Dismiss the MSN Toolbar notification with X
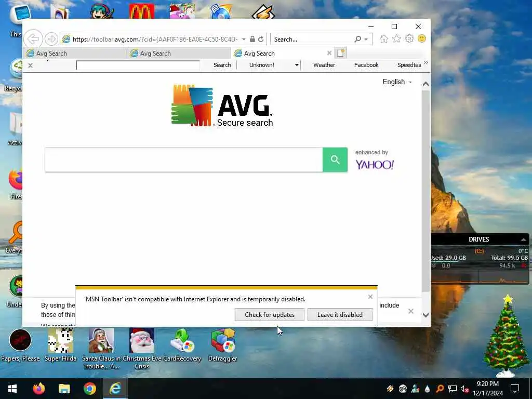 click(x=370, y=297)
